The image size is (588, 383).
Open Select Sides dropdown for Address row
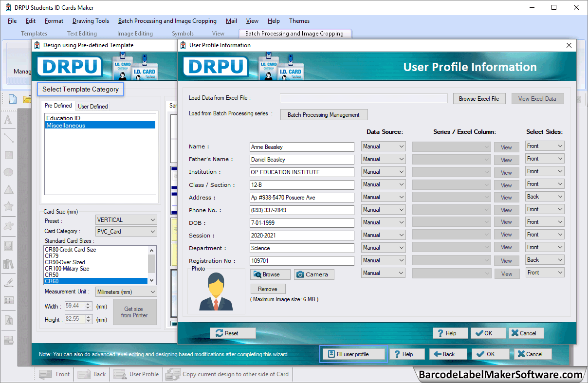[545, 197]
